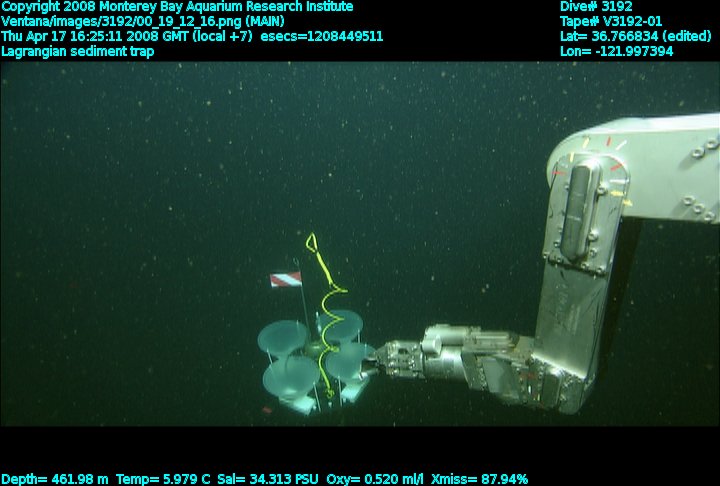Select the file path text ending in 00_19_12_16.png
720x486 pixels.
click(143, 22)
